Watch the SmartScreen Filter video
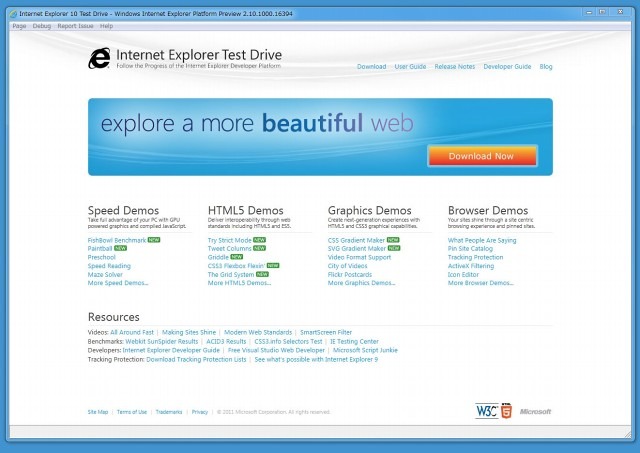The image size is (640, 453). click(326, 333)
